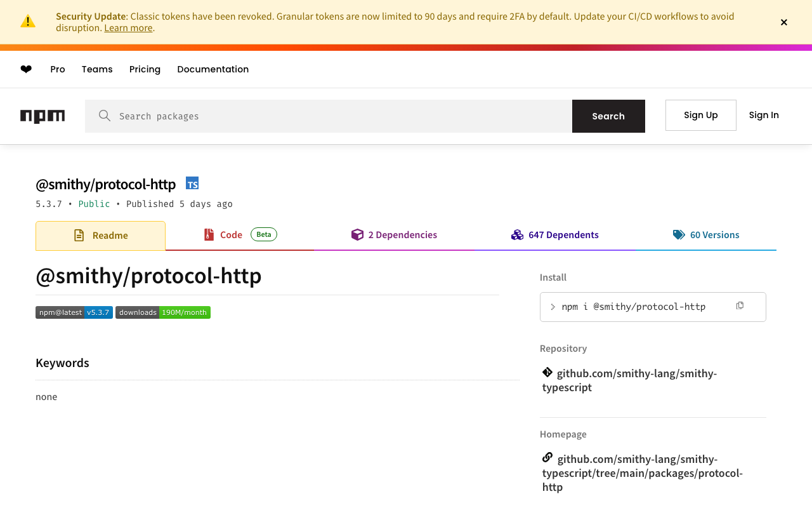812x508 pixels.
Task: Show the 60 Versions tab
Action: tap(706, 235)
